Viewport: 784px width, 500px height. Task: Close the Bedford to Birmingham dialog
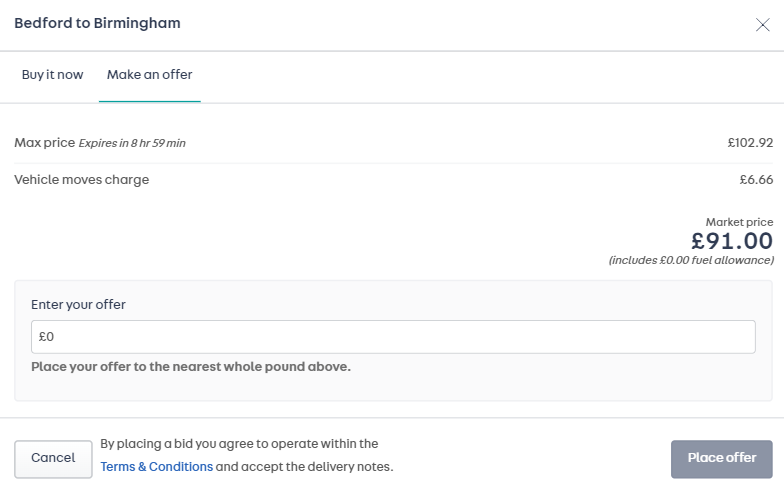click(x=762, y=25)
